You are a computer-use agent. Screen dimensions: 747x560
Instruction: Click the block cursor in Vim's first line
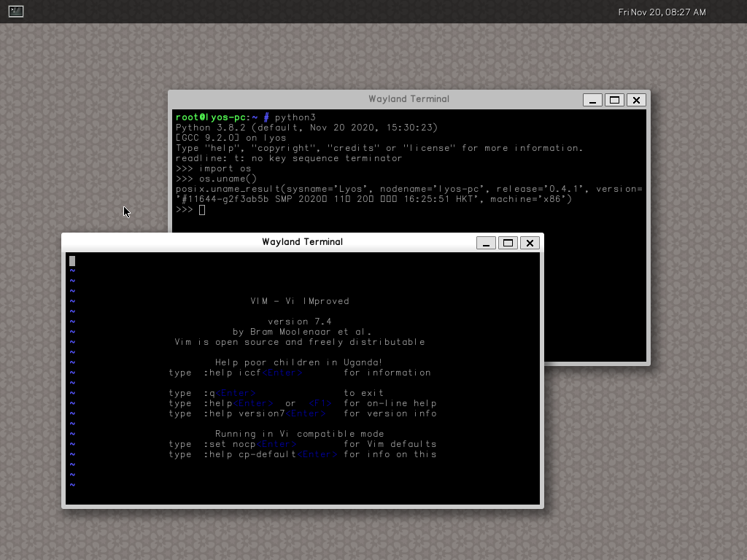tap(71, 260)
